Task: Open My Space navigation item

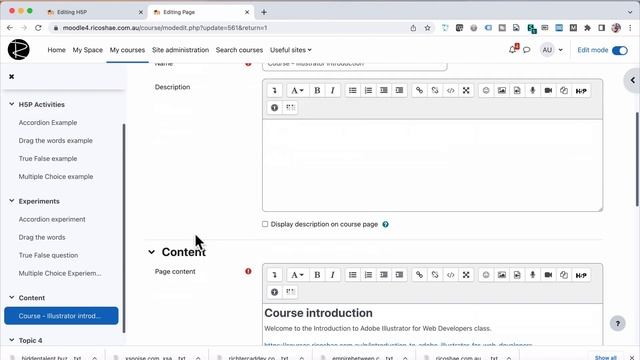Action: tap(88, 50)
